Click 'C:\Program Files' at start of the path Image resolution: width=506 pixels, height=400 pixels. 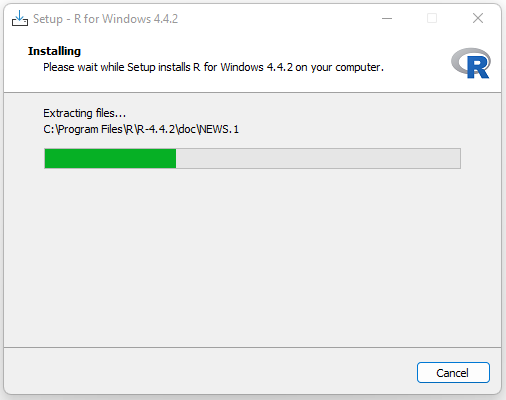pos(83,129)
